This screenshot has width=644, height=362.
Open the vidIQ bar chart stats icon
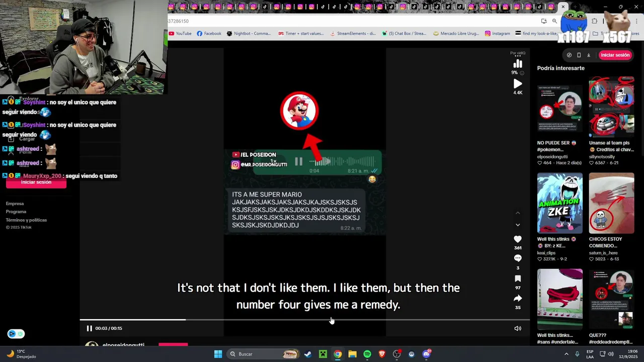tap(518, 64)
